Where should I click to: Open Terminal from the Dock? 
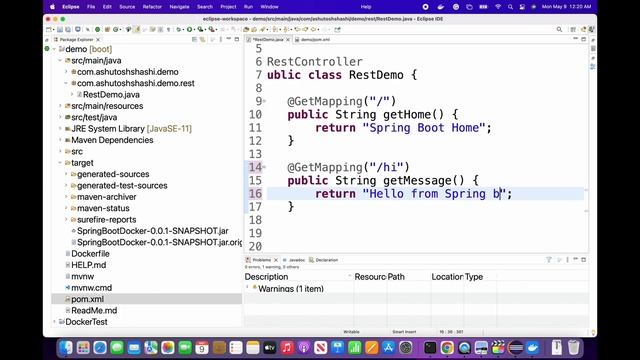click(x=430, y=348)
